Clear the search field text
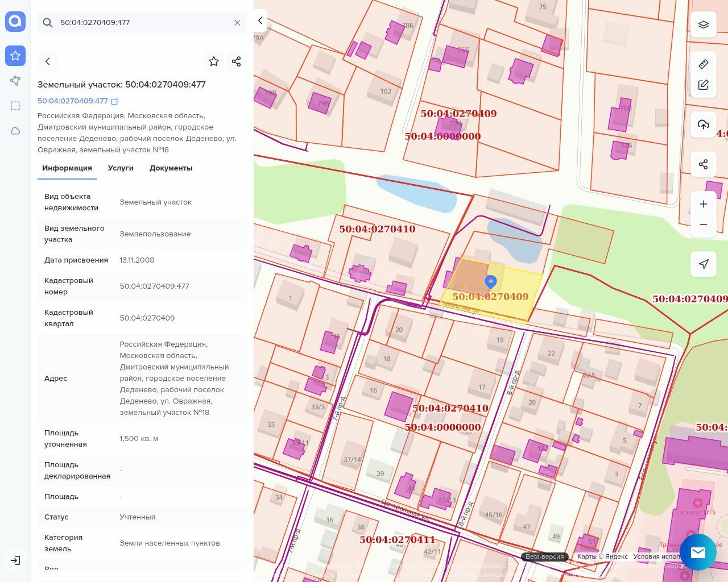The image size is (728, 582). tap(237, 23)
